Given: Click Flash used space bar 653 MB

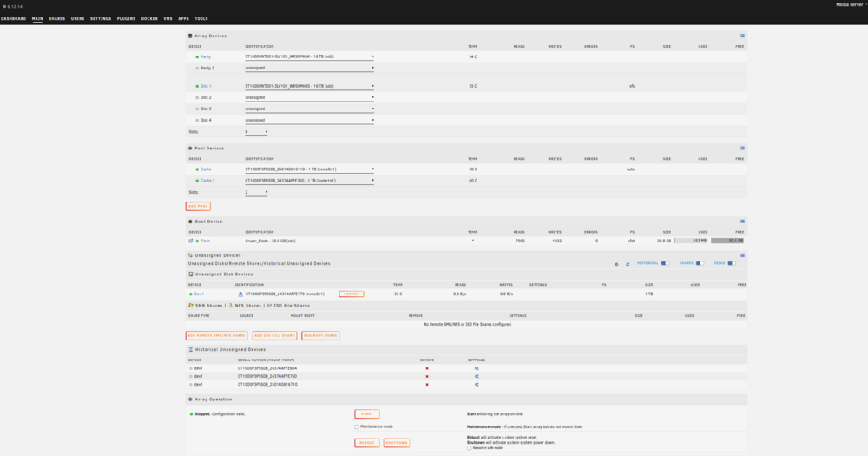Looking at the screenshot, I should pos(691,241).
